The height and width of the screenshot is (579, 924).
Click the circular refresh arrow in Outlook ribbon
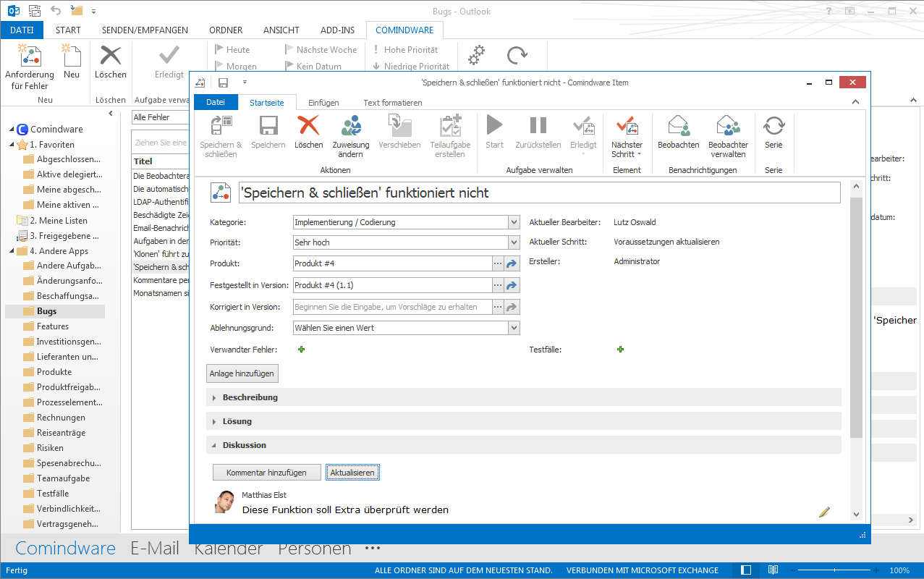click(x=517, y=55)
